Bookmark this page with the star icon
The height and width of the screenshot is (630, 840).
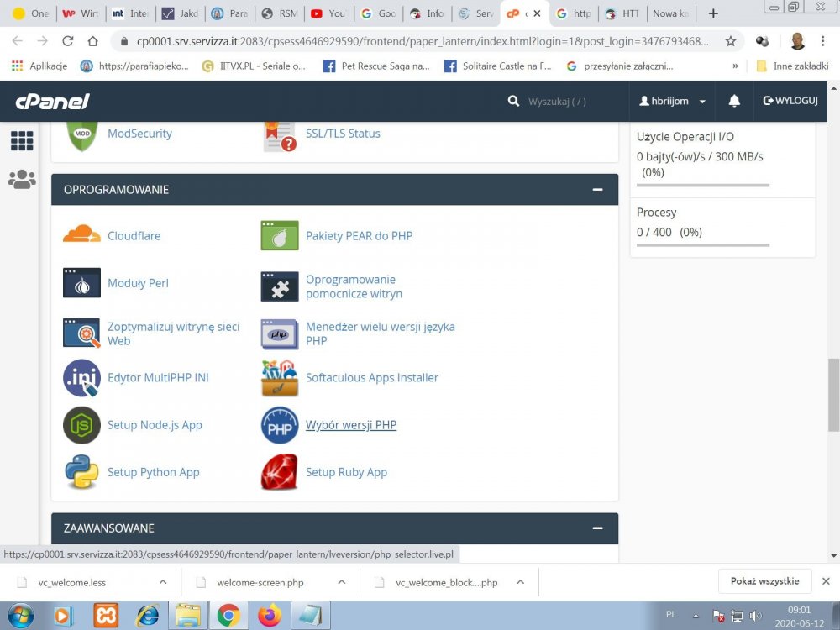click(x=730, y=41)
